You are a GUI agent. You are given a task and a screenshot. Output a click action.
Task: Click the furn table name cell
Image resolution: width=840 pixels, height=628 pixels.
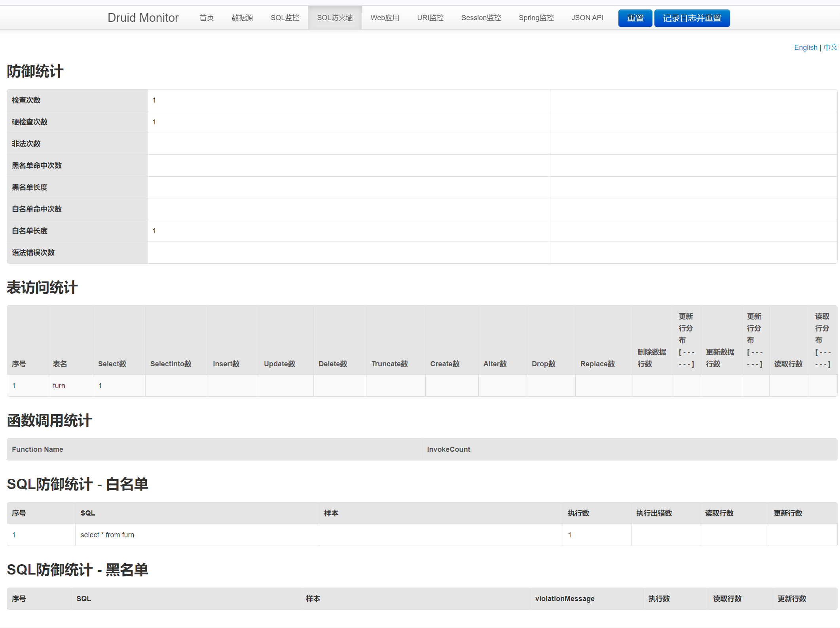coord(59,386)
